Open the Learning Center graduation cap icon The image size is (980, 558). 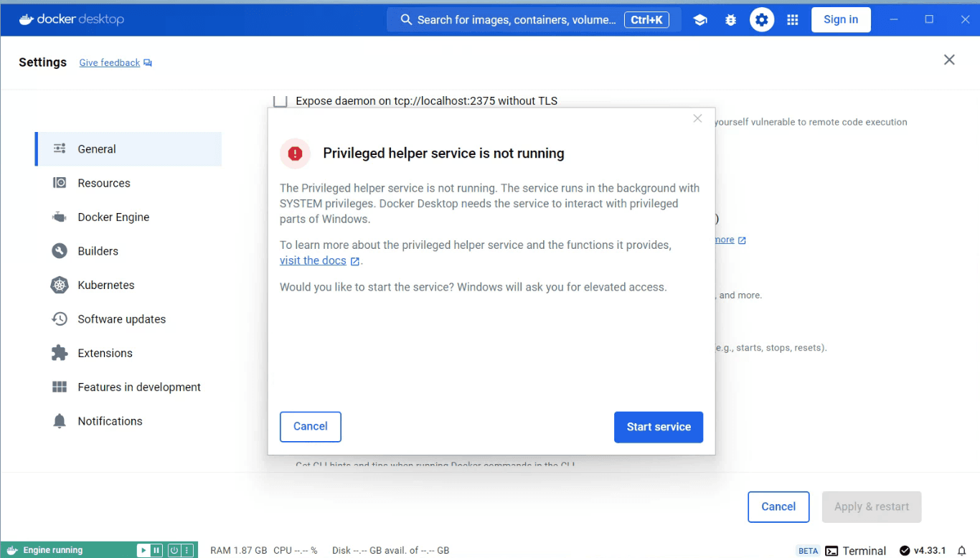(x=700, y=19)
